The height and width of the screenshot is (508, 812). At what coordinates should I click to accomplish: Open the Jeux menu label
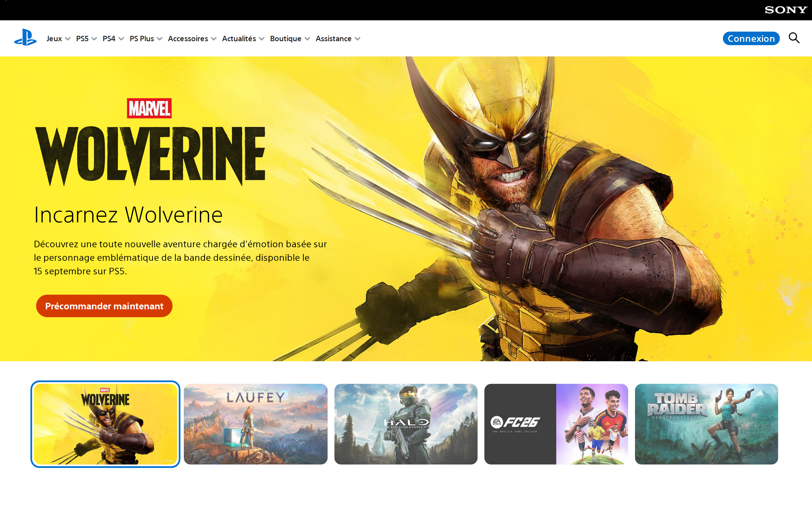point(54,39)
